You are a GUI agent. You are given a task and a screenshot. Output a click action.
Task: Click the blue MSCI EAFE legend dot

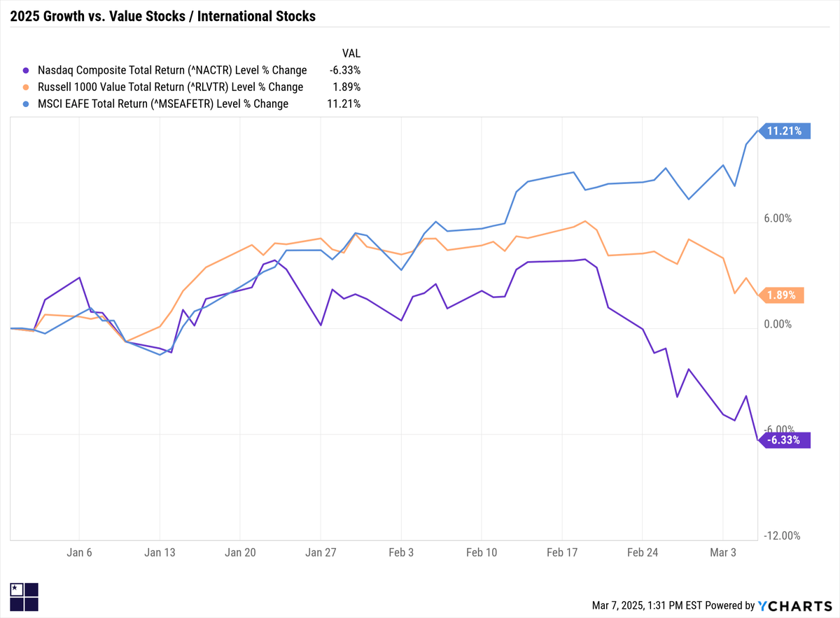click(x=27, y=104)
